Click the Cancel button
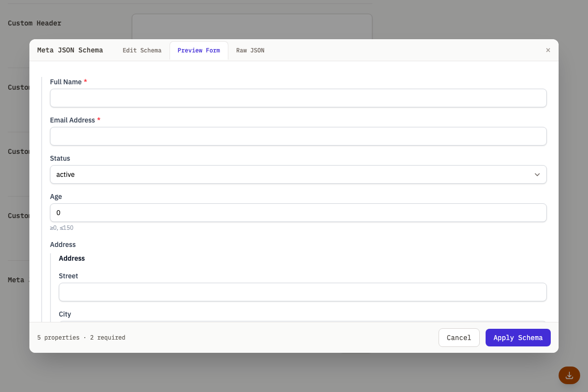The image size is (588, 392). click(x=459, y=338)
